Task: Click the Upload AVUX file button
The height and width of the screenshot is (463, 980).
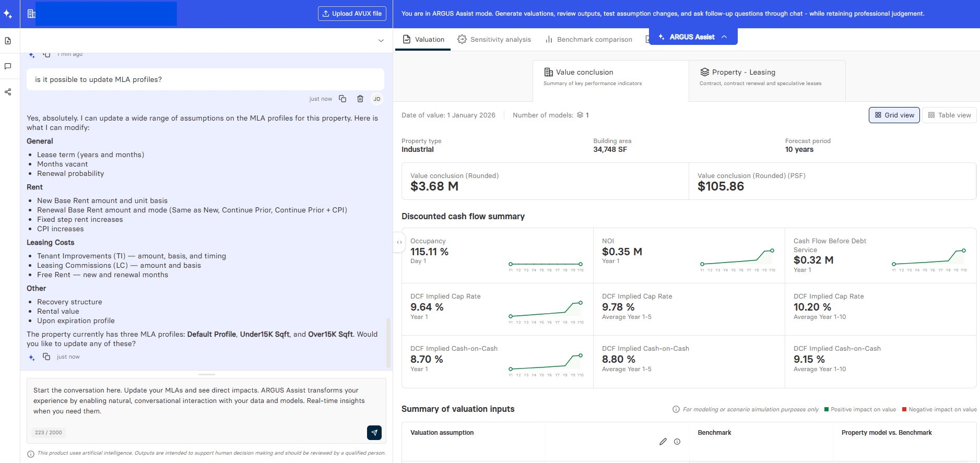Action: 352,14
